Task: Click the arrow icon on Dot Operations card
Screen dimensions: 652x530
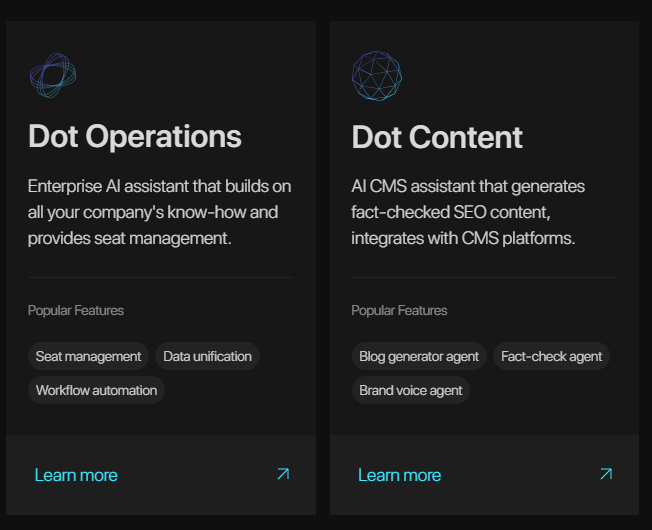Action: click(283, 474)
